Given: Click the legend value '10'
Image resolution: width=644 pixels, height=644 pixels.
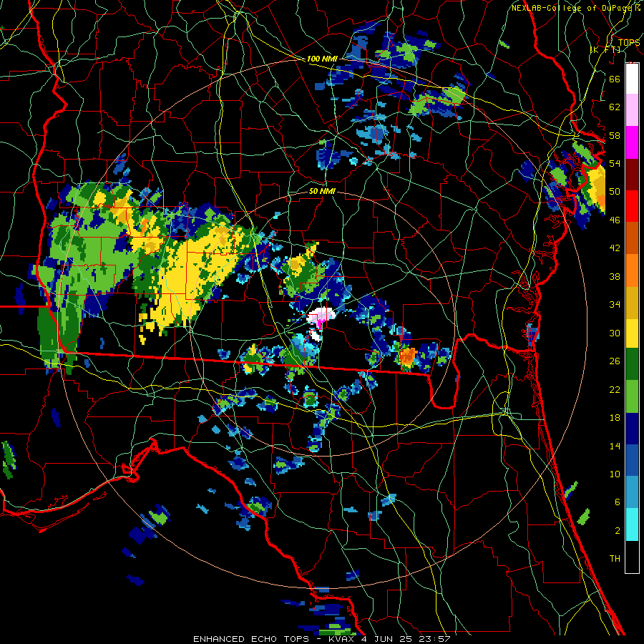Looking at the screenshot, I should pos(615,474).
